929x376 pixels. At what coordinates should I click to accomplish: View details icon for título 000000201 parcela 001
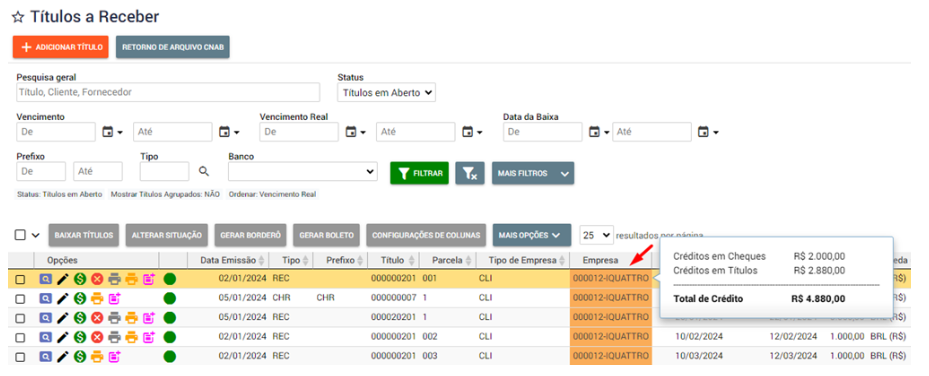[x=46, y=279]
